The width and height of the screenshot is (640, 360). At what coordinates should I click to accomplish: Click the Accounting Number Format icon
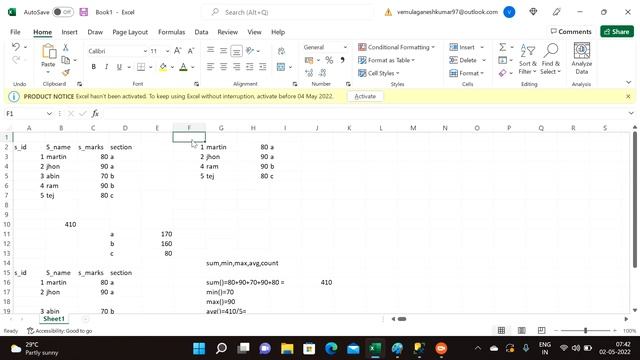(309, 60)
